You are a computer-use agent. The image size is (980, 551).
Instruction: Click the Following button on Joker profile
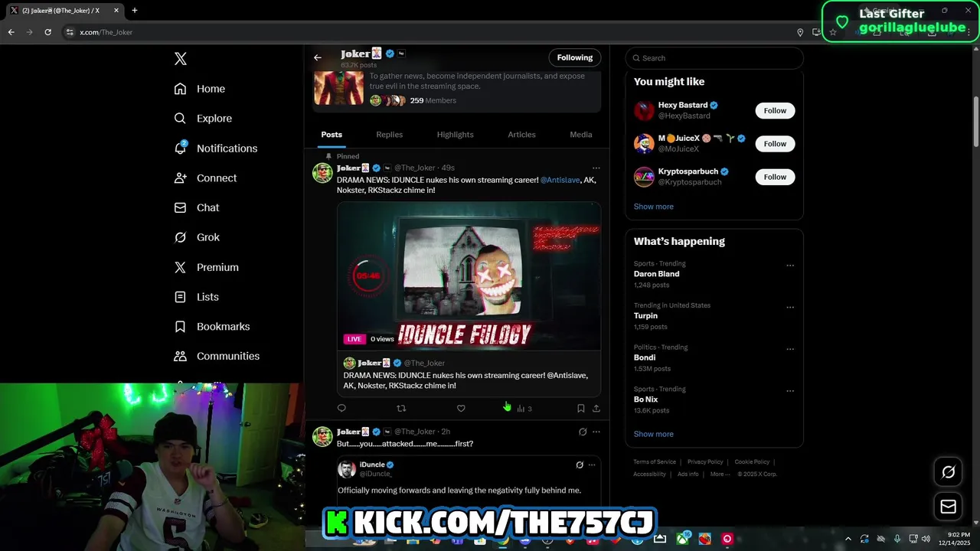pyautogui.click(x=574, y=57)
